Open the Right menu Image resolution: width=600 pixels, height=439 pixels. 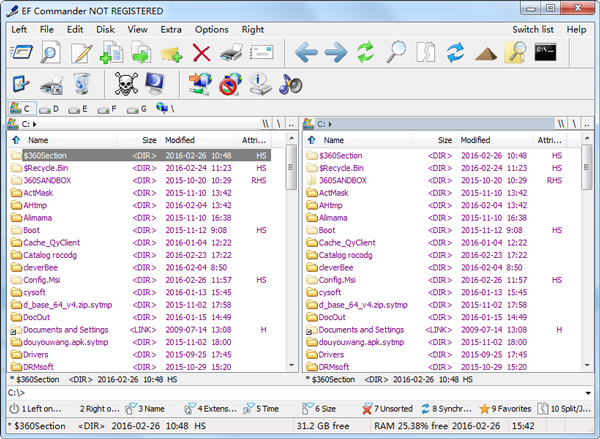(x=253, y=30)
